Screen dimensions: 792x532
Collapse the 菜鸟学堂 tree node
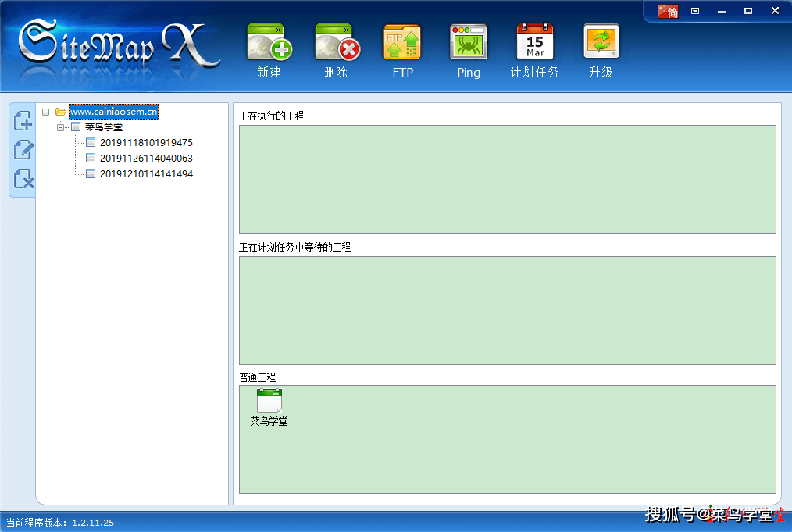pos(60,127)
